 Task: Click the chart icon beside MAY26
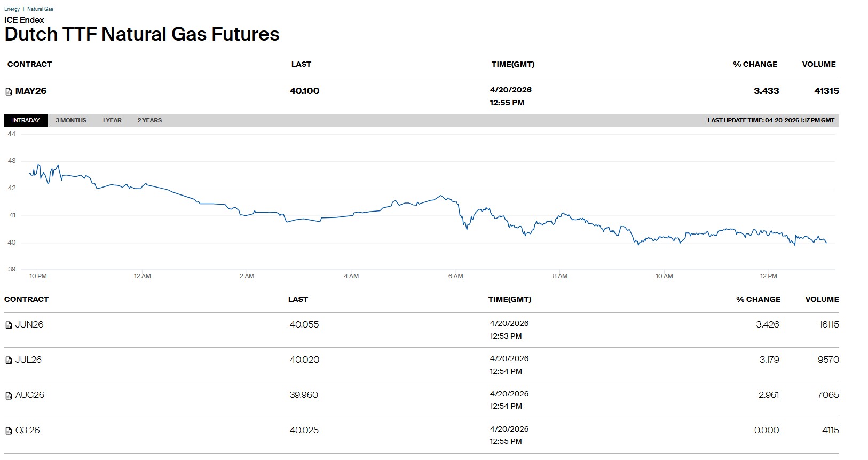[x=9, y=92]
